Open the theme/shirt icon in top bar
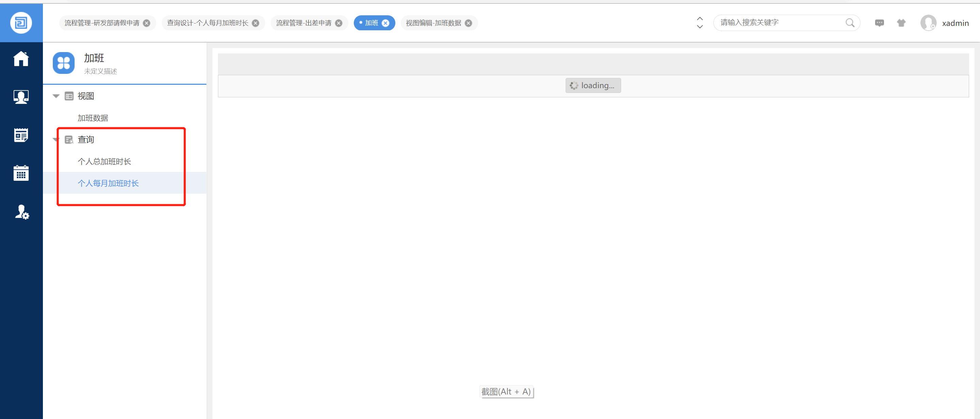 pyautogui.click(x=901, y=23)
